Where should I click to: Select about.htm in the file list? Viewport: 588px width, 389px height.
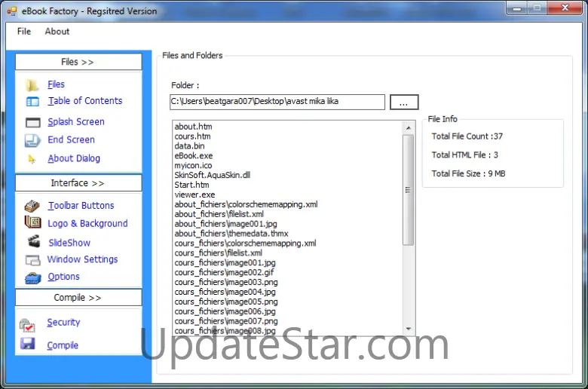tap(193, 127)
